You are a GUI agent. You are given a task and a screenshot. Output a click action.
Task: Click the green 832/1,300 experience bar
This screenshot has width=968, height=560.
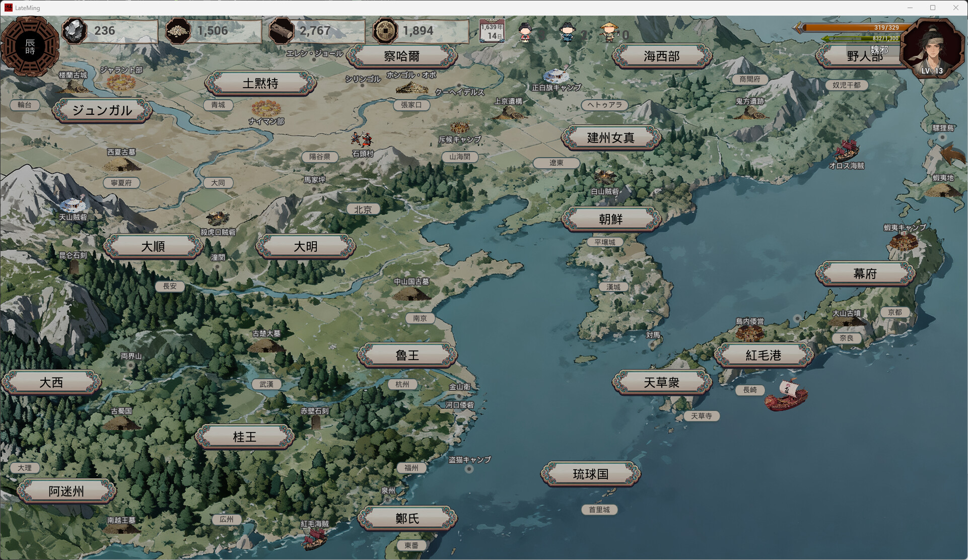(862, 38)
